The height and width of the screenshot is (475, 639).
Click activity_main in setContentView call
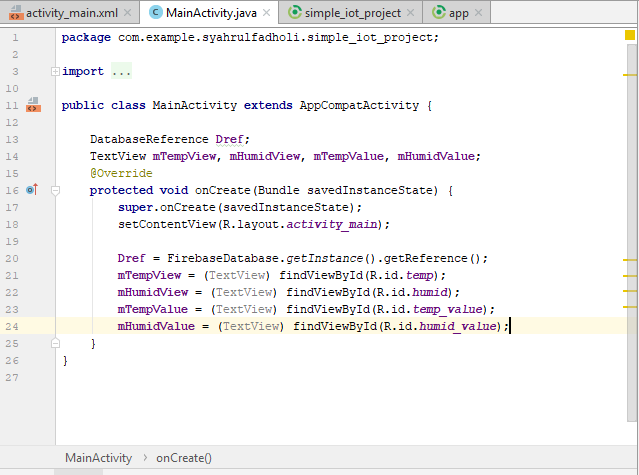tap(331, 224)
